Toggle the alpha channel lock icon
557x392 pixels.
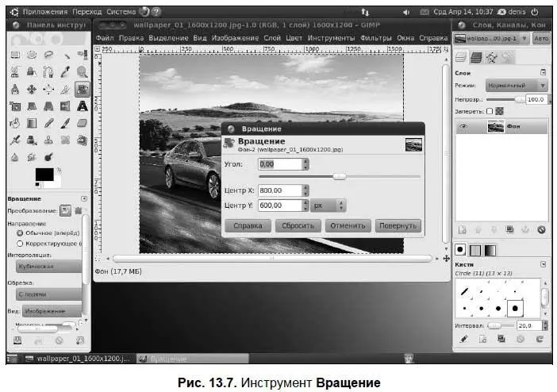[499, 111]
